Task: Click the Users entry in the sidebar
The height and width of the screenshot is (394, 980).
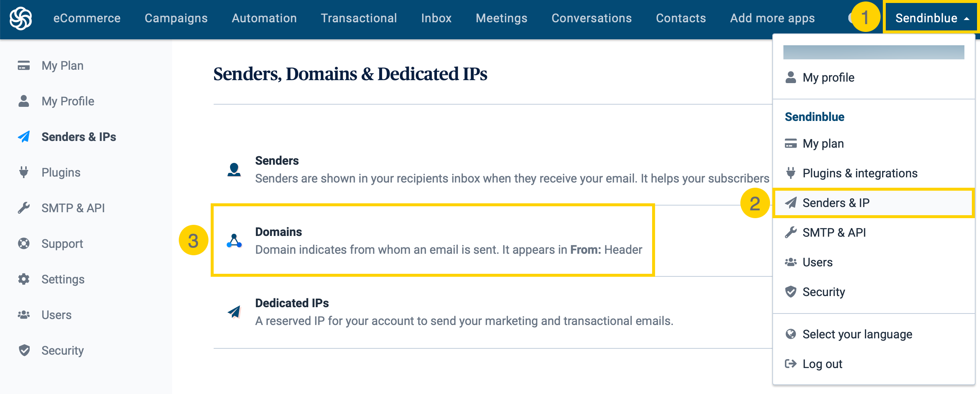Action: pyautogui.click(x=56, y=315)
